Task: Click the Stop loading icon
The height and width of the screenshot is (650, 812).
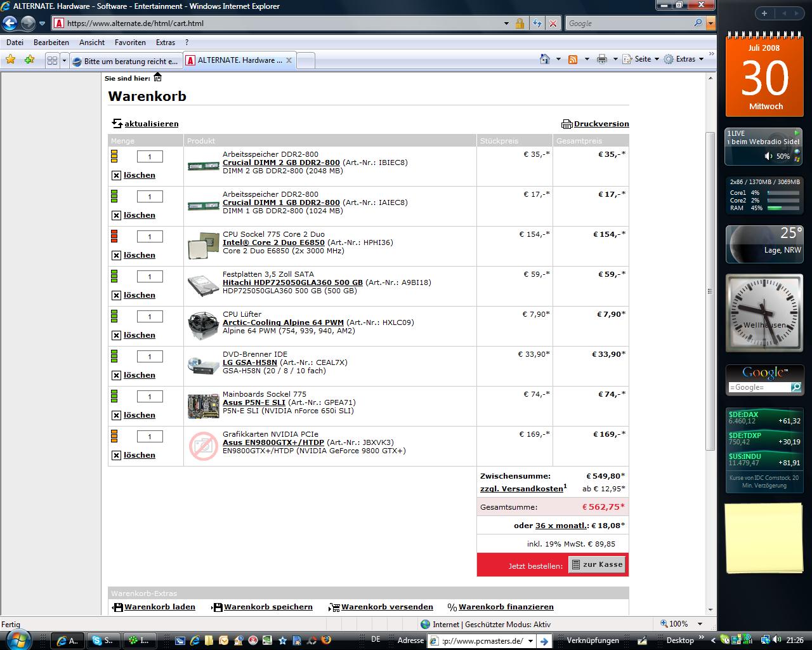Action: 553,23
